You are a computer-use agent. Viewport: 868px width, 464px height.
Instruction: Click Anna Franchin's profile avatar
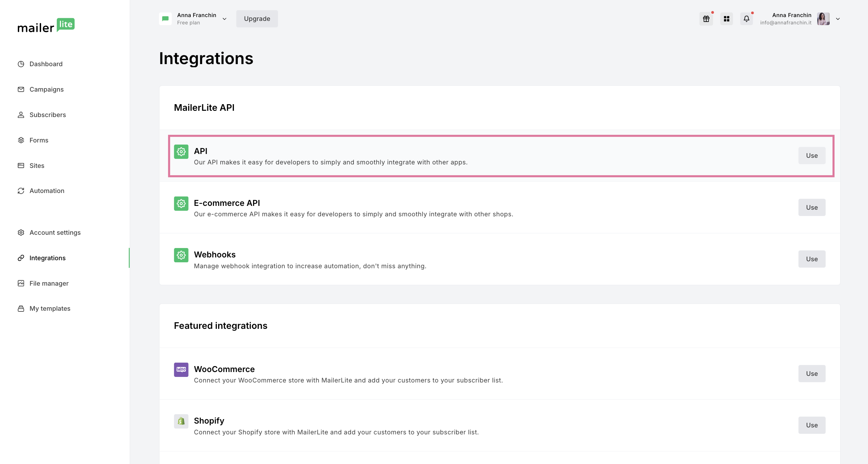coord(823,19)
